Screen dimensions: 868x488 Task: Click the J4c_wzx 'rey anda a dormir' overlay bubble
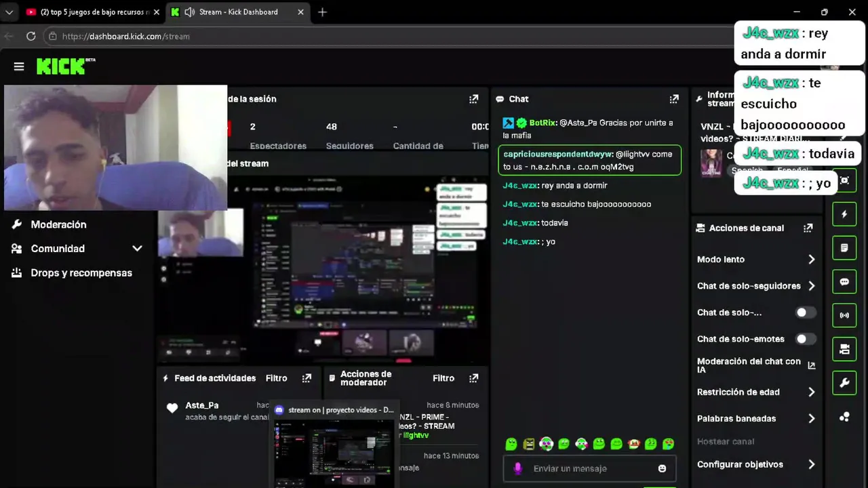point(800,44)
